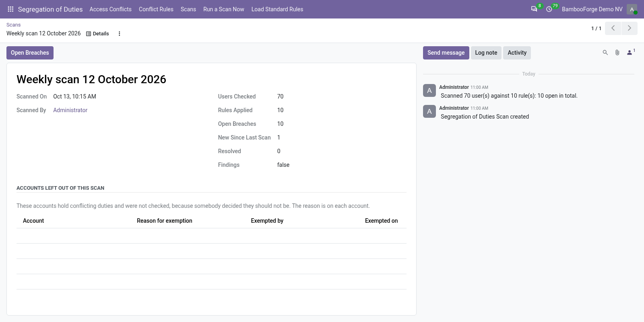Click the Open Breaches button
This screenshot has height=322, width=644.
coord(30,53)
